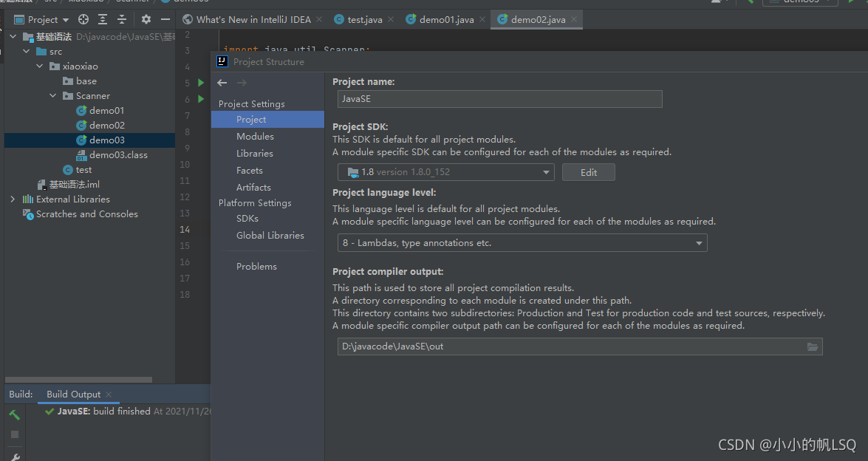The image size is (868, 461).
Task: Hide the Project tool window with the minus icon
Action: (165, 19)
